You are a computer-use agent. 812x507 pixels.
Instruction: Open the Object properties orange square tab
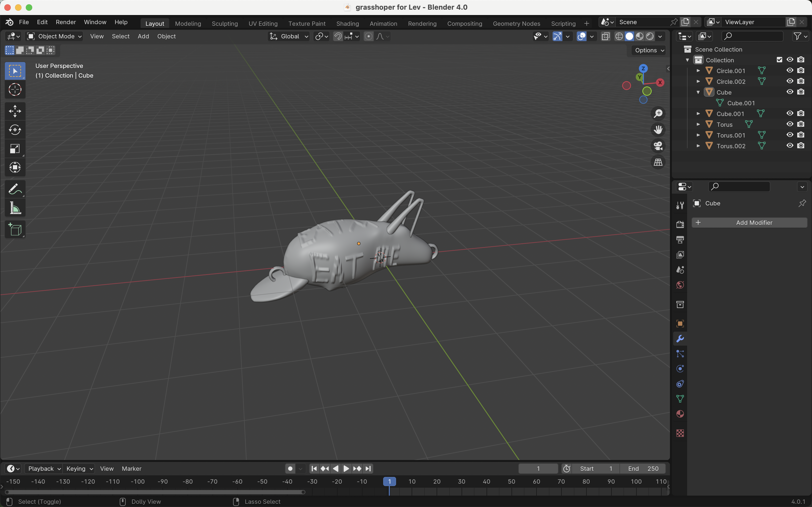680,324
